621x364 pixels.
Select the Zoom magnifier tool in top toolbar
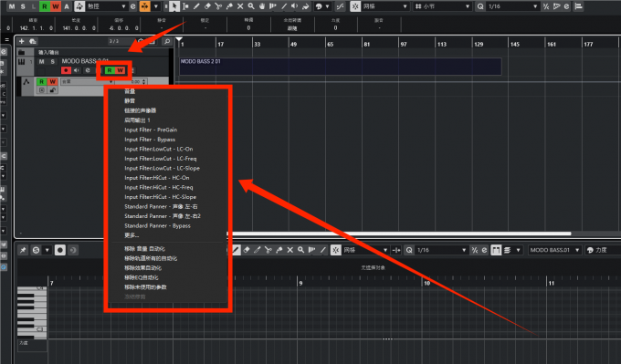pos(251,6)
